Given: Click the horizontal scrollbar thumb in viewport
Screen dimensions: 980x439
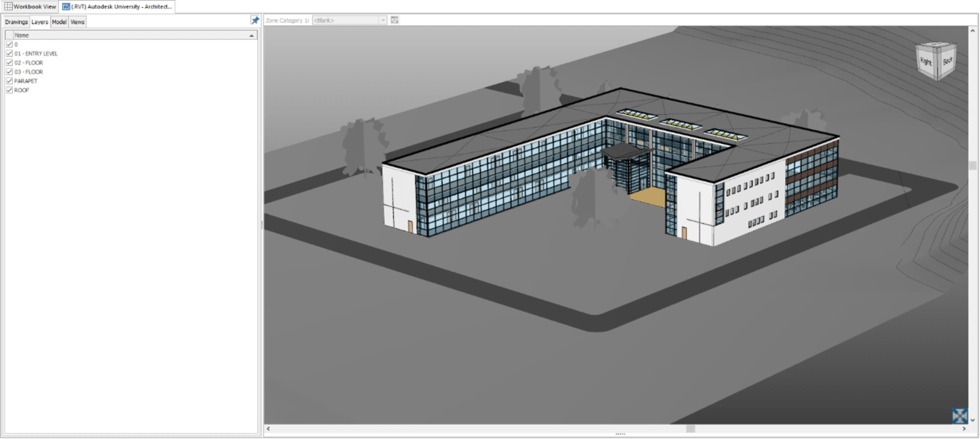Looking at the screenshot, I should tap(690, 429).
